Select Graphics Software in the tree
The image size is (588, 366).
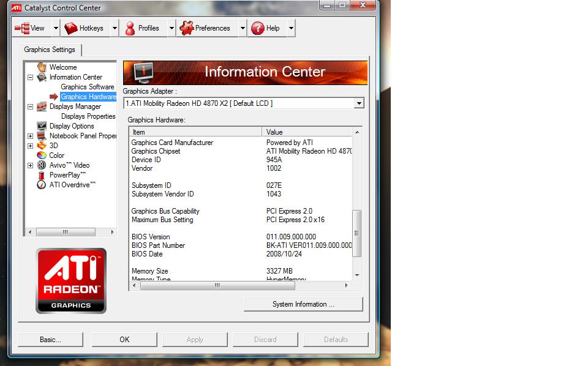tap(88, 87)
